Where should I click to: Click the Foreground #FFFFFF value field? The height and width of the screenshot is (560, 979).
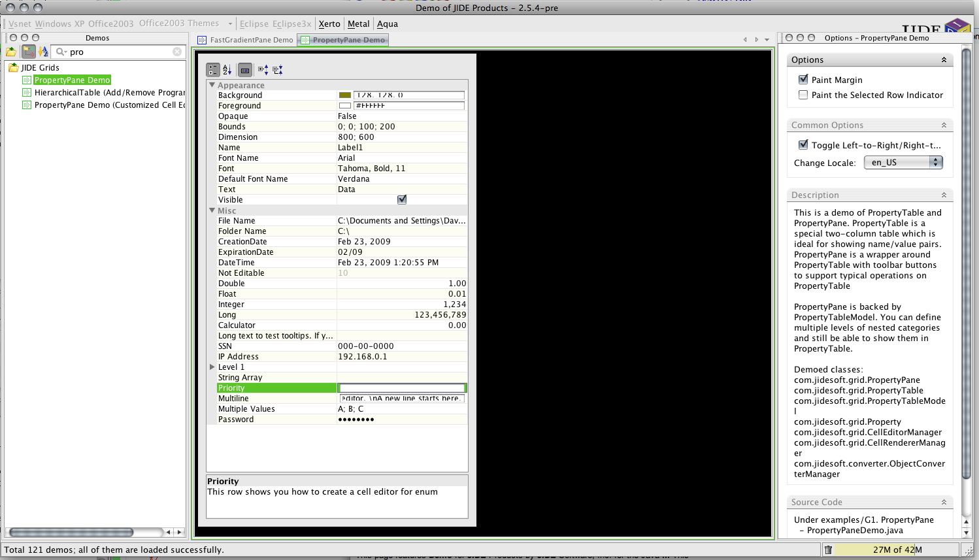tap(409, 105)
